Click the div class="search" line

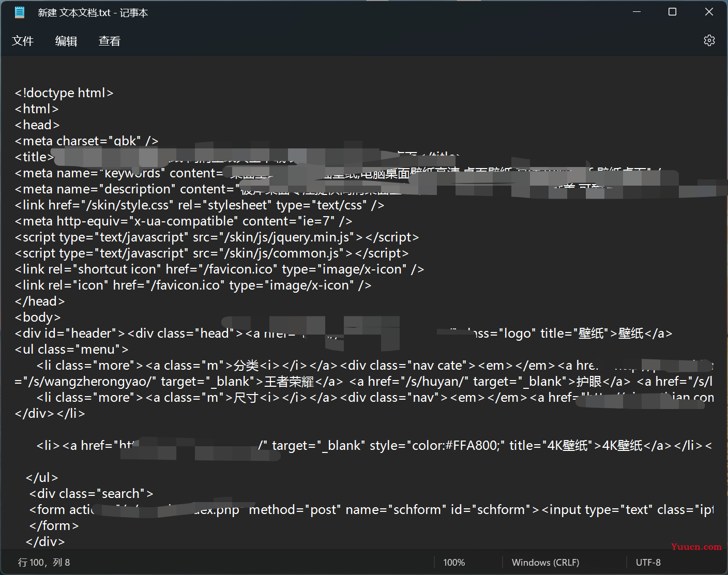(x=91, y=493)
